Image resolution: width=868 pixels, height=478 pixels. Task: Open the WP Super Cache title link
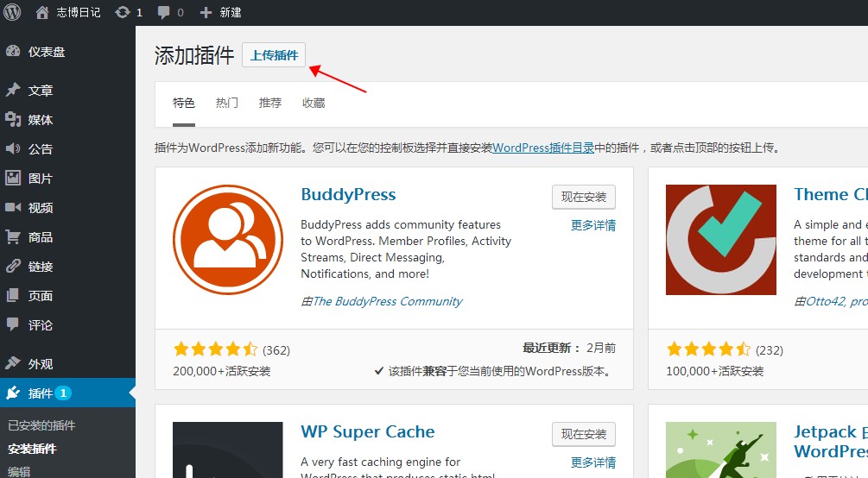[368, 431]
